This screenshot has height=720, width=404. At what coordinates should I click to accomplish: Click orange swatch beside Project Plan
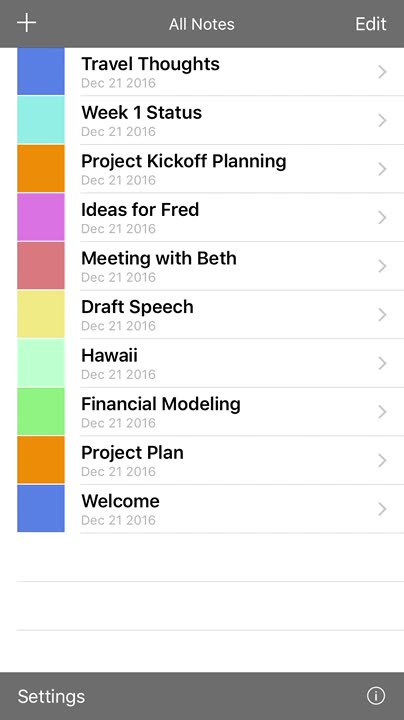pyautogui.click(x=41, y=460)
